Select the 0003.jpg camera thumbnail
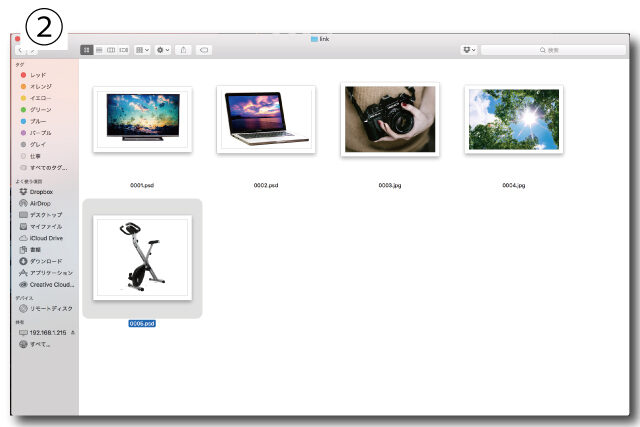This screenshot has height=427, width=640. coord(390,119)
